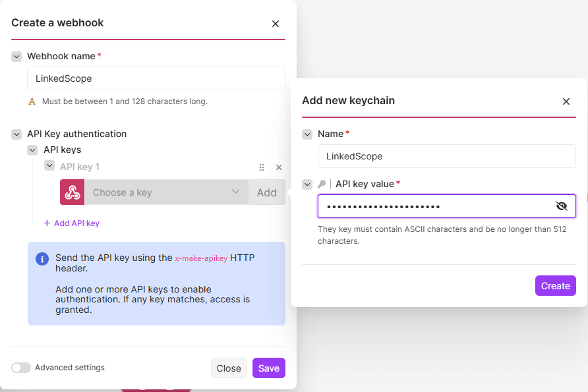This screenshot has width=588, height=392.
Task: Click 'Must be between 1 and 128' hint
Action: [125, 101]
